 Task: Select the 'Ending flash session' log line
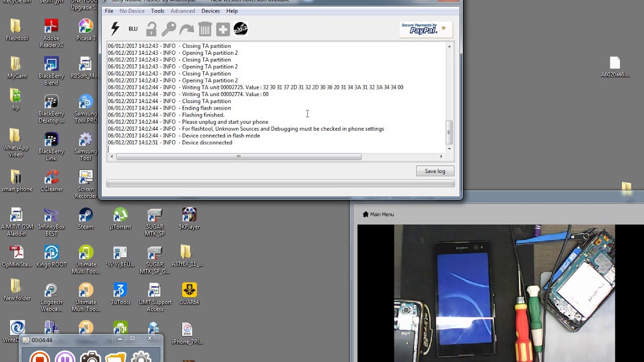click(170, 108)
